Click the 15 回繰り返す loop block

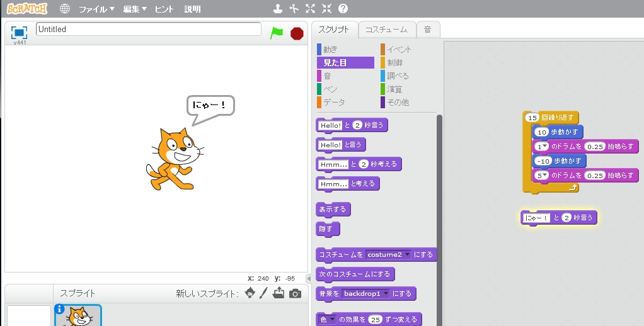pyautogui.click(x=552, y=118)
